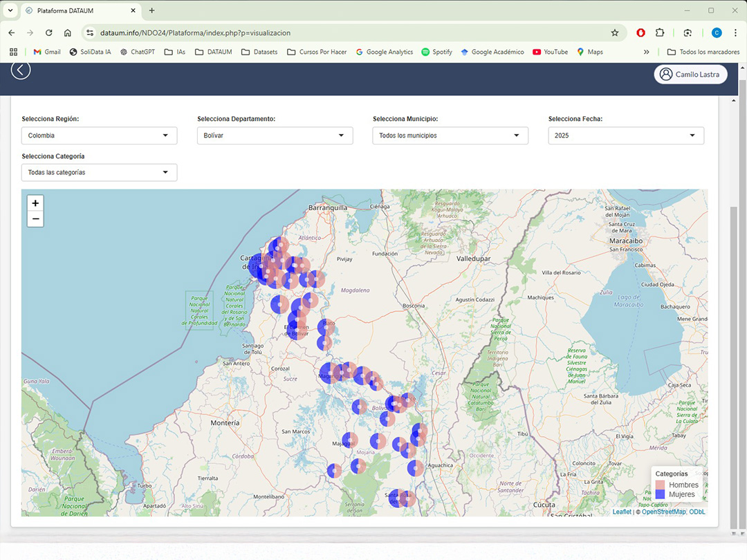This screenshot has width=747, height=560.
Task: Open Selecciona Región dropdown showing Colombia
Action: coord(99,136)
